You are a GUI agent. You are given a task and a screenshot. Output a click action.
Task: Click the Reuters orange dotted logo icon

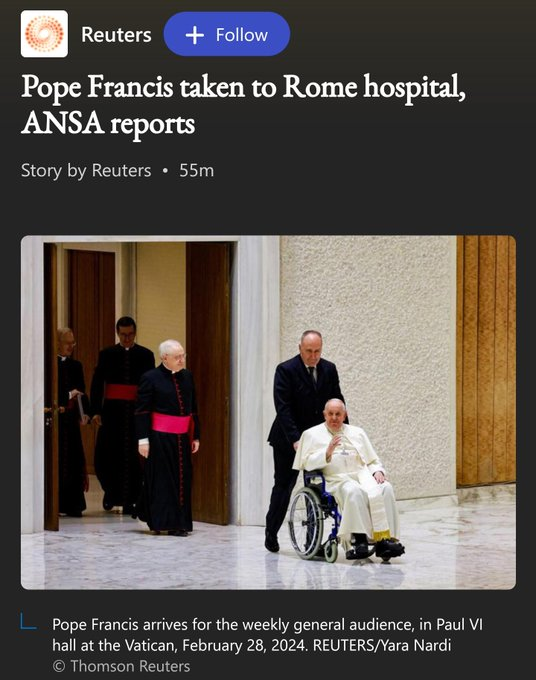pos(44,34)
